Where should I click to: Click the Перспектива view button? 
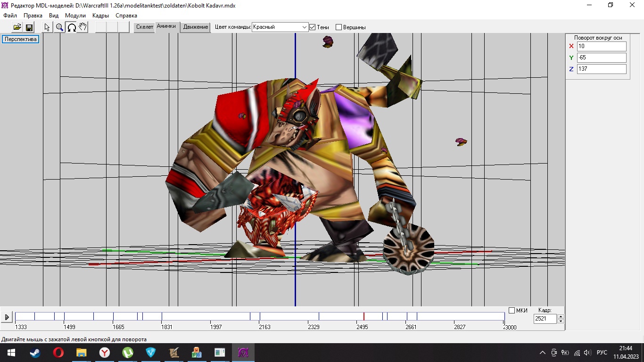click(21, 40)
